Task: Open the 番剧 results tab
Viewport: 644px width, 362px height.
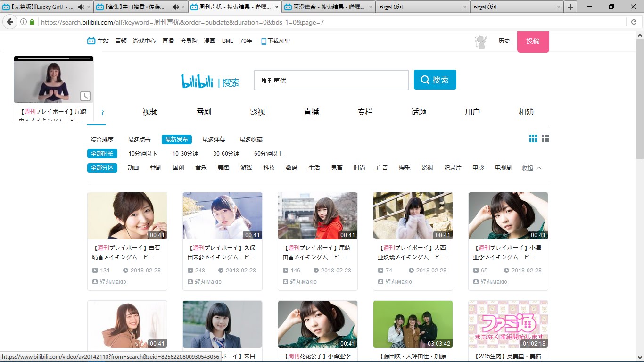Action: (204, 112)
